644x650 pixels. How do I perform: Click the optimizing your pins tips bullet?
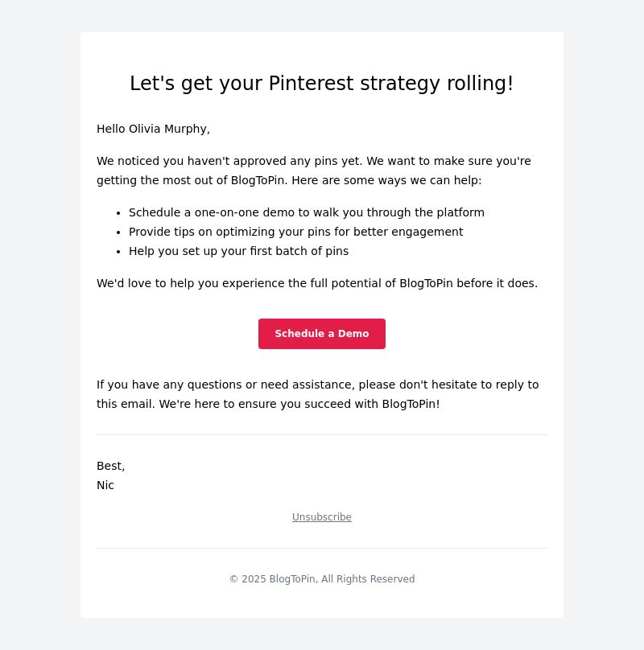click(x=295, y=232)
